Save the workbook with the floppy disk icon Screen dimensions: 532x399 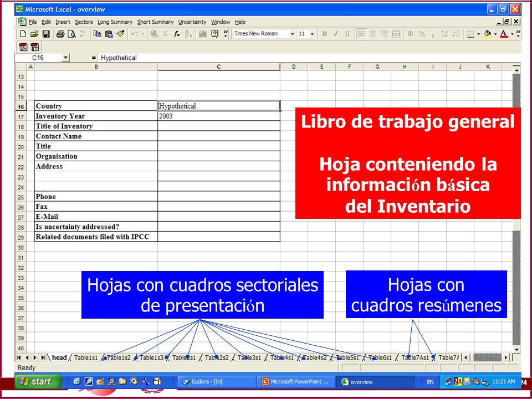(x=46, y=34)
